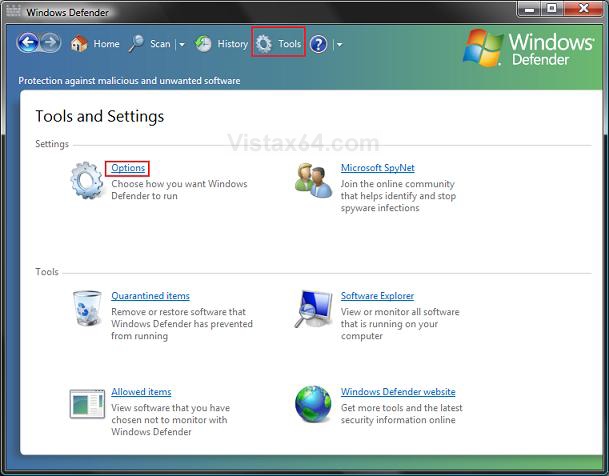Open the Software Explorer link

pos(377,296)
